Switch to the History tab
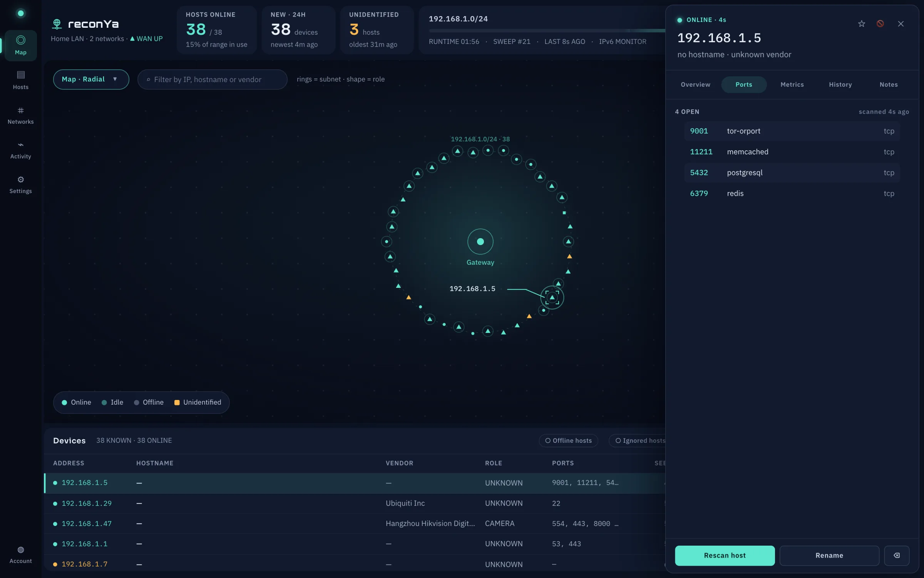 point(840,84)
